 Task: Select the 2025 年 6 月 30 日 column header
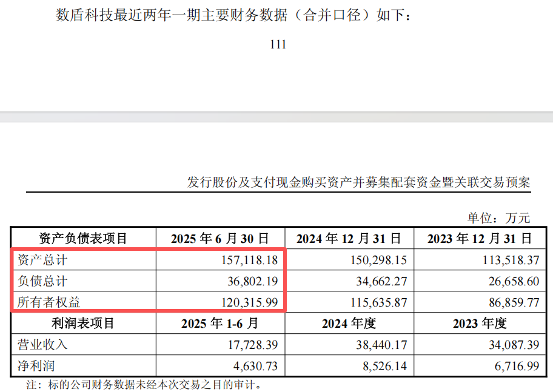point(220,239)
